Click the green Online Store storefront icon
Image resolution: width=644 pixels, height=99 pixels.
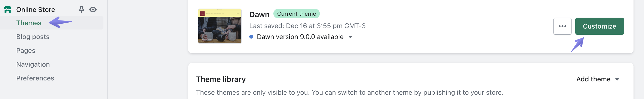pos(8,10)
